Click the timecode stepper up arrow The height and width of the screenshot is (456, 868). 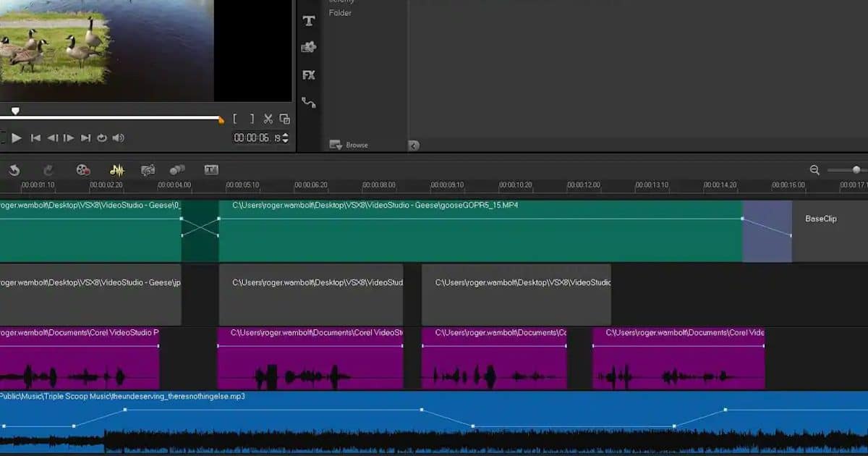pos(287,136)
